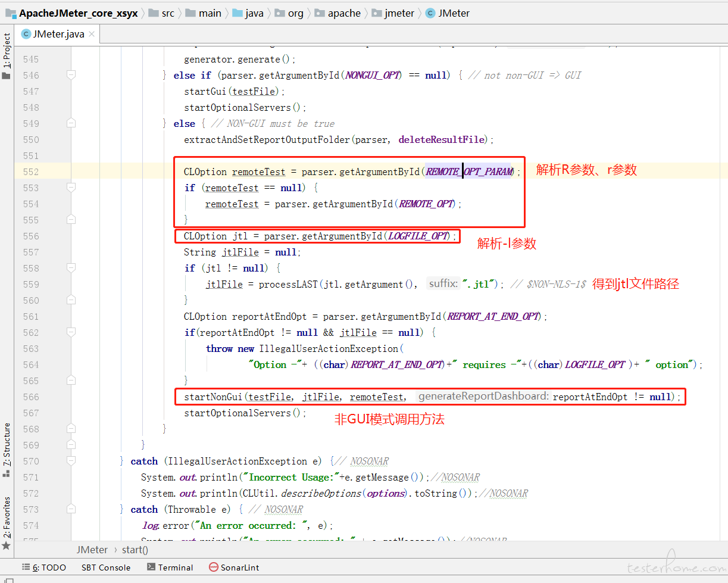Image resolution: width=728 pixels, height=583 pixels.
Task: Collapse the else block at line 549
Action: (71, 123)
